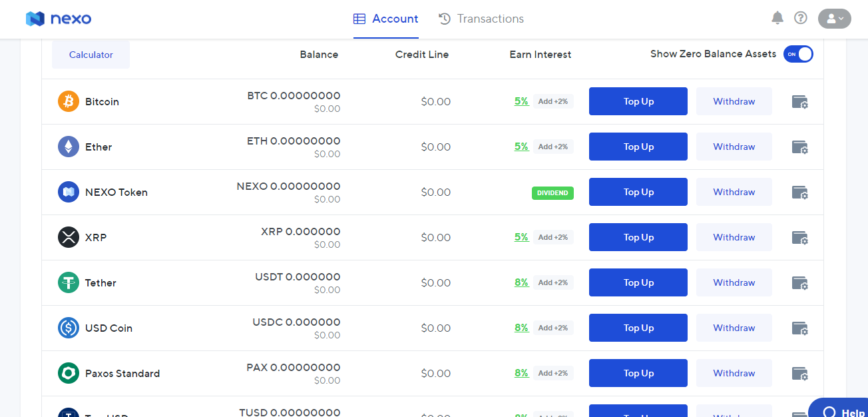The width and height of the screenshot is (868, 417).
Task: Click the Nexo logo
Action: (x=59, y=19)
